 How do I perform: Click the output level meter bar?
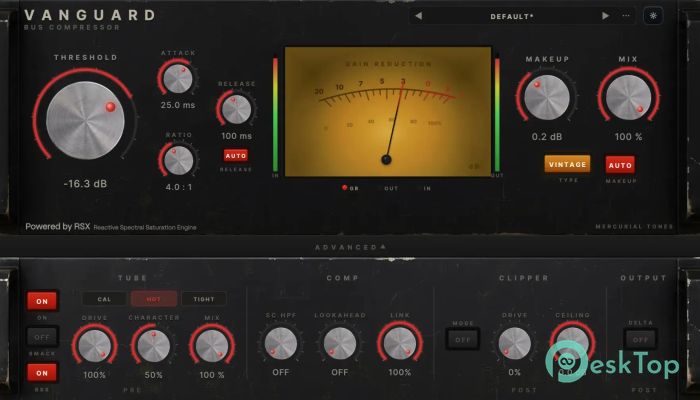pos(497,114)
